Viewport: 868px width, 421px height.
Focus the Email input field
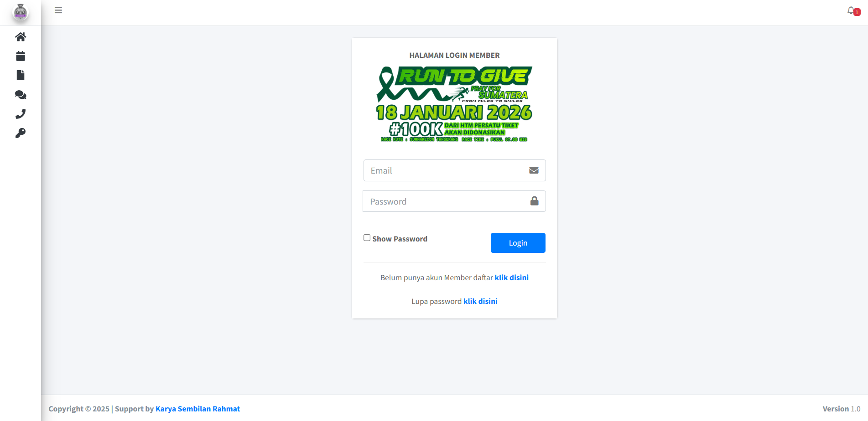pyautogui.click(x=454, y=170)
